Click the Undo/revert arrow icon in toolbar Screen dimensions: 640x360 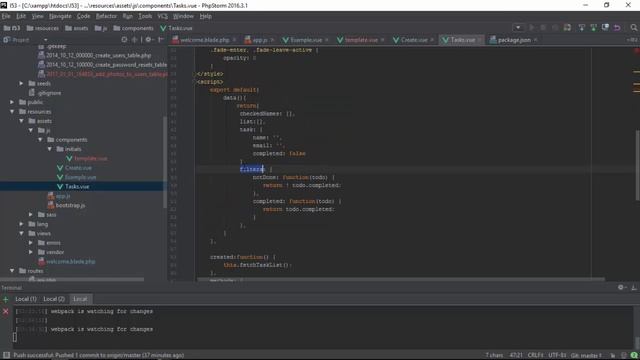pyautogui.click(x=617, y=28)
